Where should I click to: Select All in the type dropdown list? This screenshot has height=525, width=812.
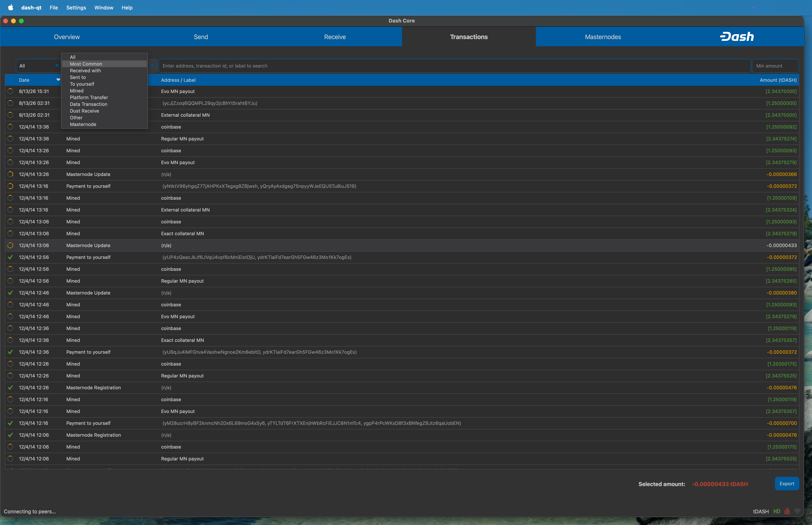(x=104, y=57)
